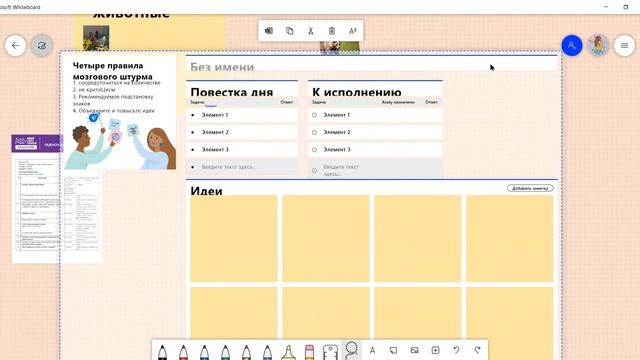Screen dimensions: 640x360
Task: Restore down the Whiteboard window
Action: [x=626, y=7]
